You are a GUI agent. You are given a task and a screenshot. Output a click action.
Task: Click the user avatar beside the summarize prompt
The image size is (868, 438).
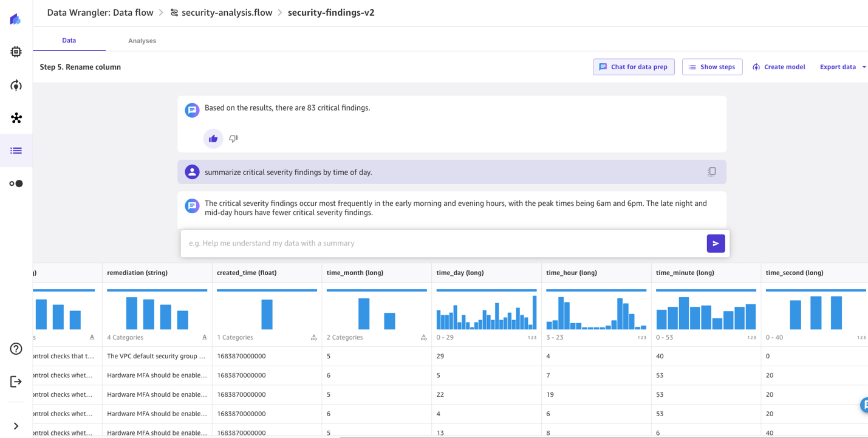[192, 172]
